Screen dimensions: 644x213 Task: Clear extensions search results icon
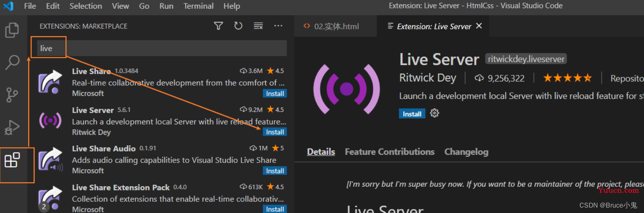258,26
